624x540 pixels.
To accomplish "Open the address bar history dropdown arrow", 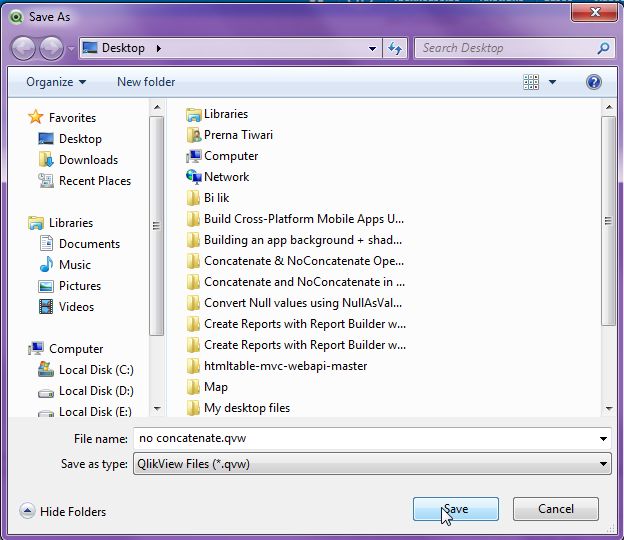I will pyautogui.click(x=372, y=49).
